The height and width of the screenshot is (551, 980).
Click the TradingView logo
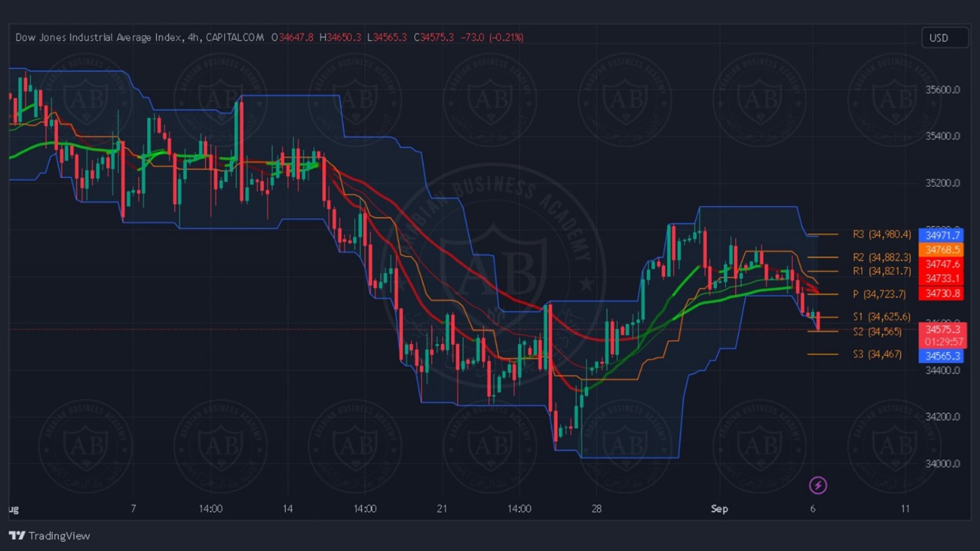tap(50, 536)
